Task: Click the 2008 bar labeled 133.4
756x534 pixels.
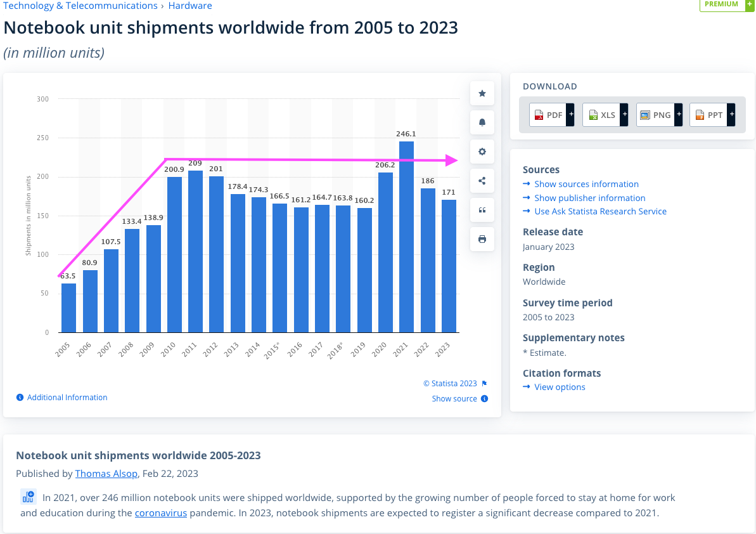Action: [132, 281]
